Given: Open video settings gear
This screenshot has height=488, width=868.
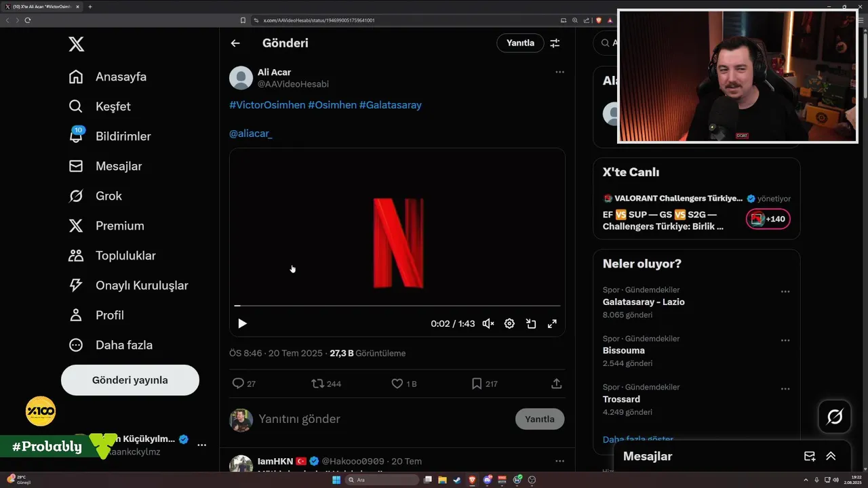Looking at the screenshot, I should click(509, 324).
